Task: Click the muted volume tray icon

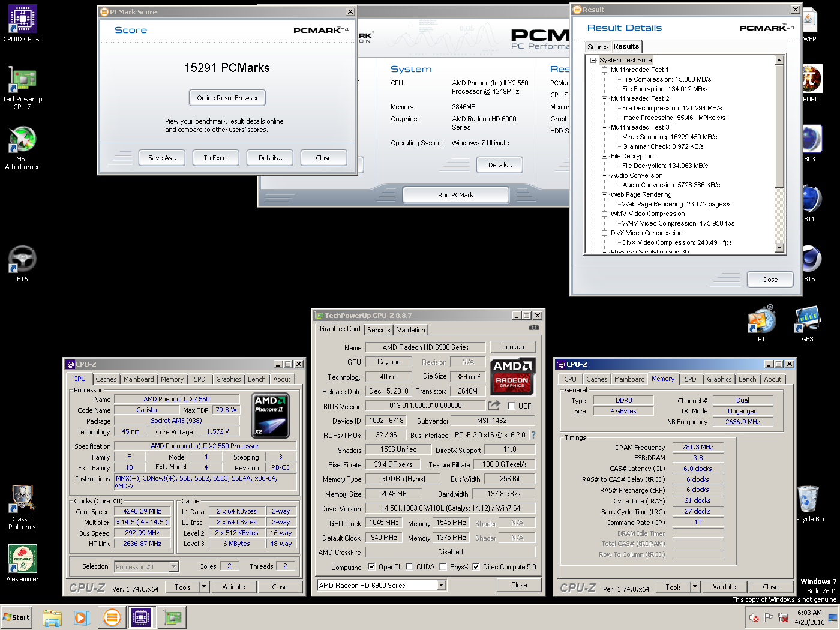Action: [754, 617]
